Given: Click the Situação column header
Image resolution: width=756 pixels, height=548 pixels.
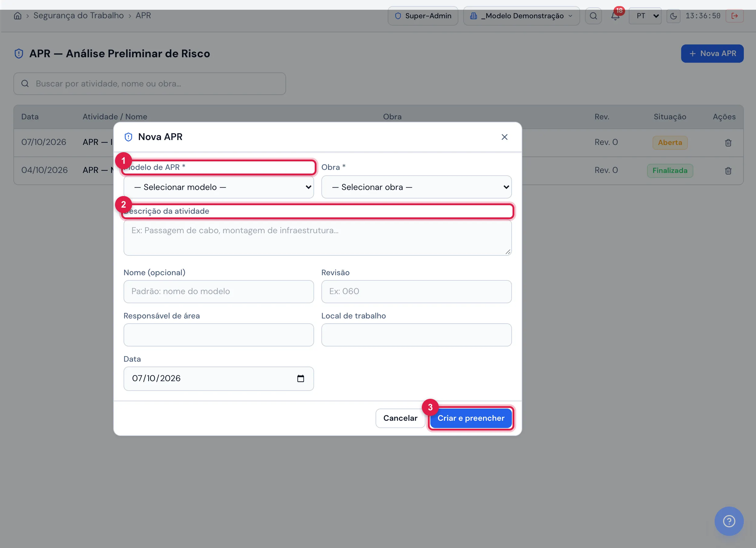Looking at the screenshot, I should 670,117.
